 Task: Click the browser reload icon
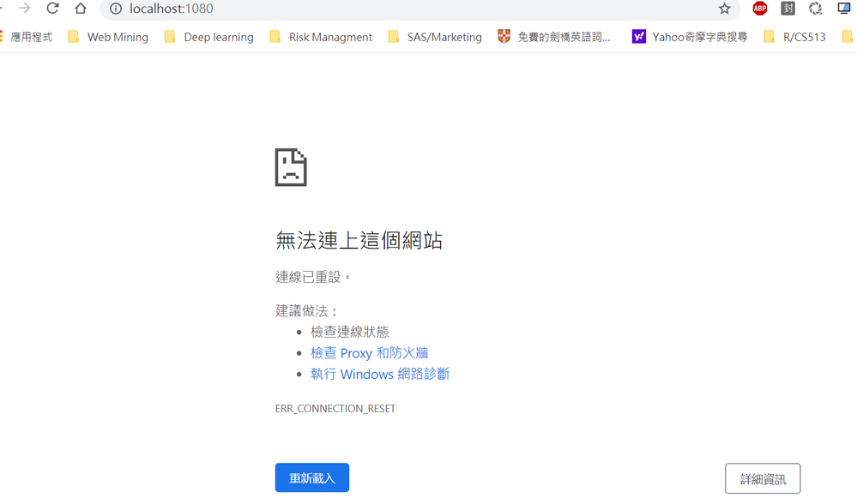click(52, 9)
